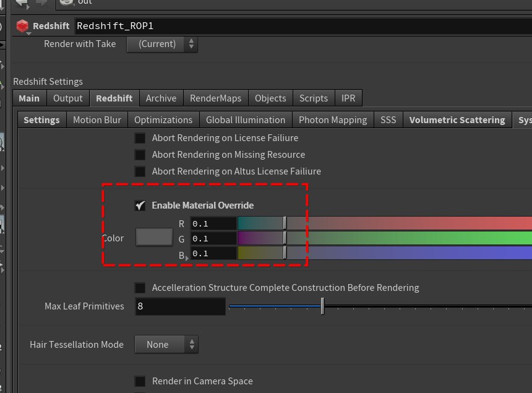Open the Archive tab
The width and height of the screenshot is (532, 393).
tap(161, 98)
